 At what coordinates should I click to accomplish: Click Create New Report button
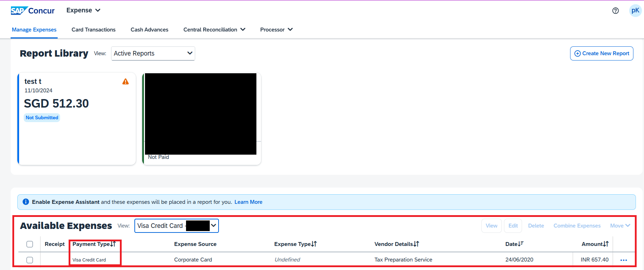tap(602, 53)
